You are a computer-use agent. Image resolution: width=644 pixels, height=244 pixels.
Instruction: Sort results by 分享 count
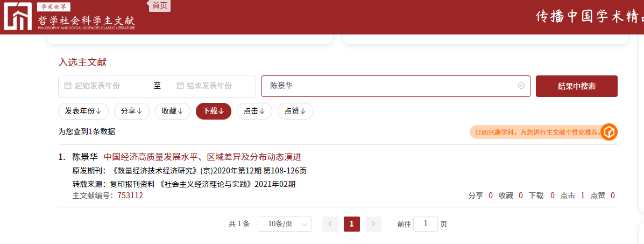click(132, 111)
